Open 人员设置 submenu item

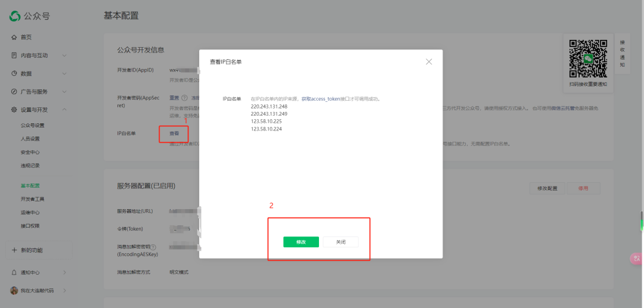tap(30, 139)
